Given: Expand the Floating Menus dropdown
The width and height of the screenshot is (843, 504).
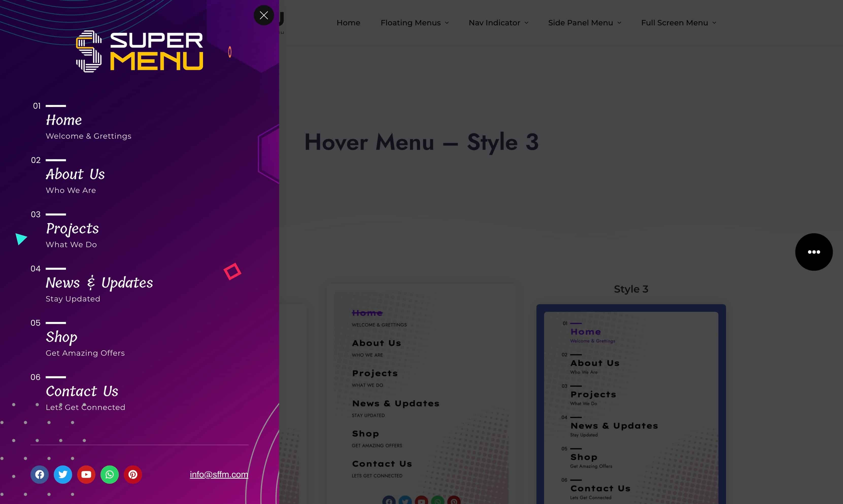Looking at the screenshot, I should [414, 22].
